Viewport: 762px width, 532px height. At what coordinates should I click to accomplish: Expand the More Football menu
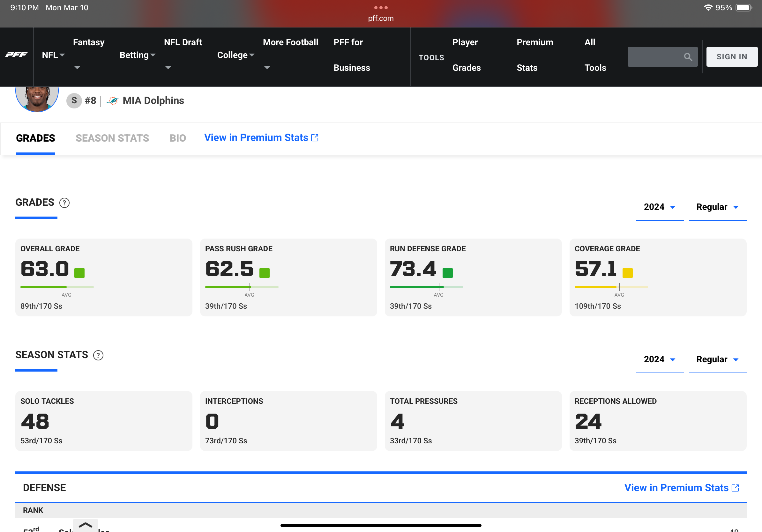point(290,55)
